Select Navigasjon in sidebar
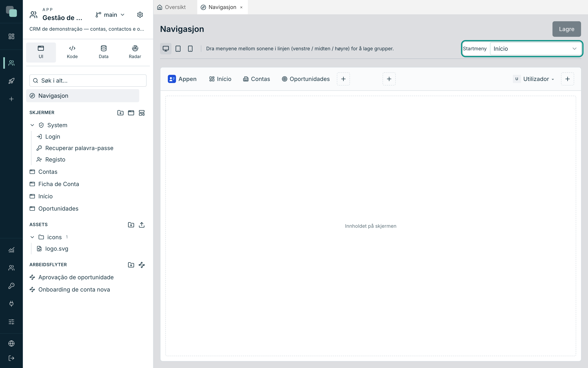This screenshot has height=368, width=588. [83, 96]
